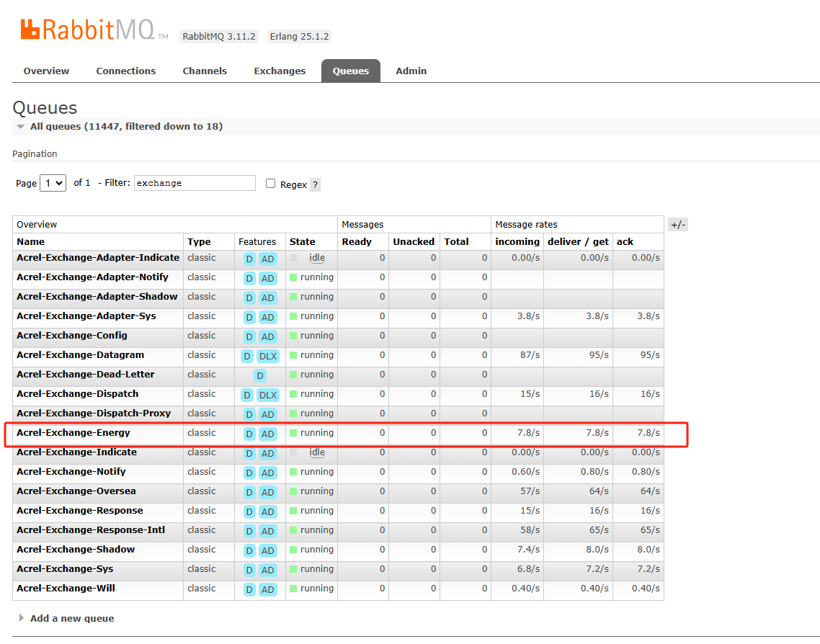Click green running indicator for Acrel-Exchange-Will

point(293,589)
